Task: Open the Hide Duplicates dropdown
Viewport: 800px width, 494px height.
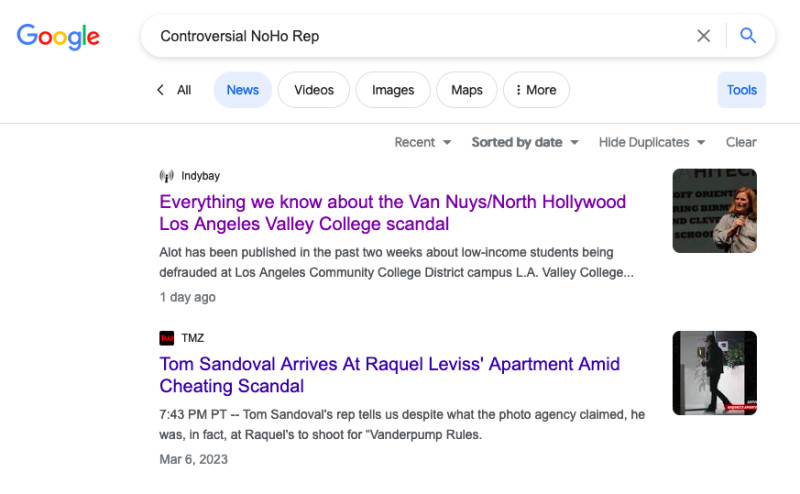Action: coord(652,142)
